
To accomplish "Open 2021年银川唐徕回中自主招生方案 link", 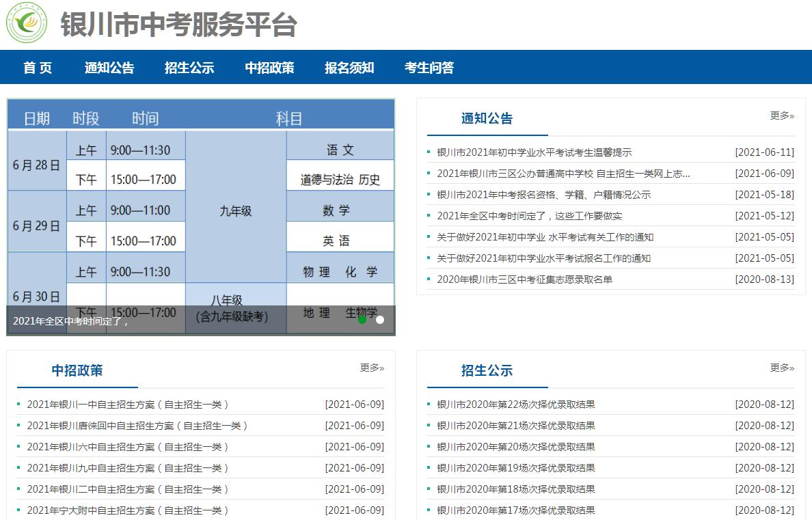I will [x=137, y=426].
